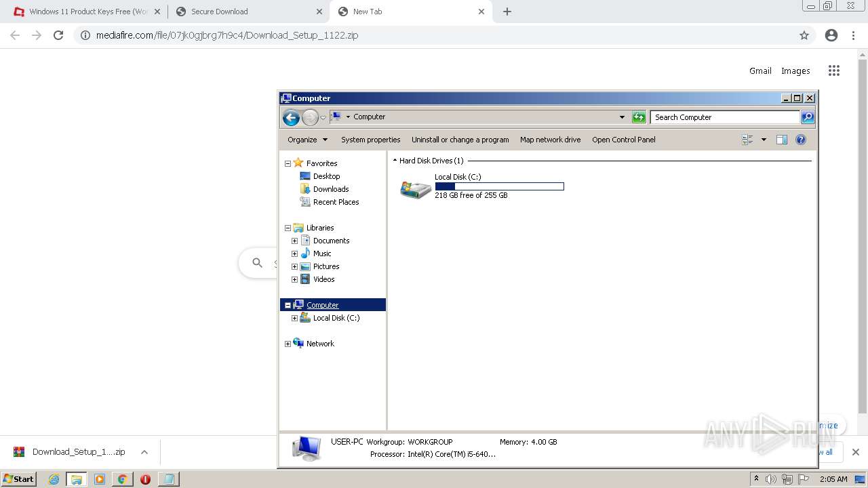
Task: Click the search magnifier button in Explorer
Action: [x=808, y=117]
